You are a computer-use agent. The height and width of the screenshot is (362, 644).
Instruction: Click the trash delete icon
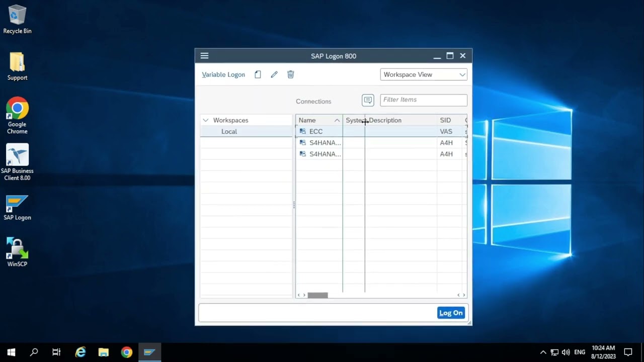[x=290, y=74]
